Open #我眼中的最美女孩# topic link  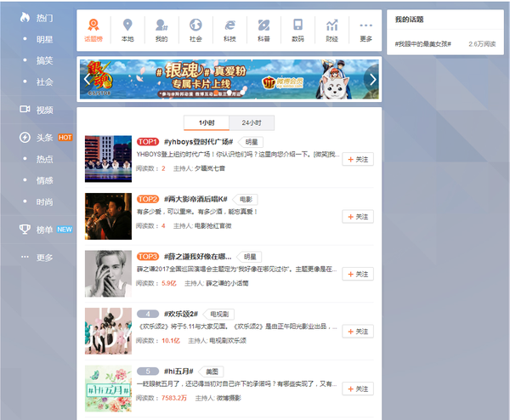422,43
